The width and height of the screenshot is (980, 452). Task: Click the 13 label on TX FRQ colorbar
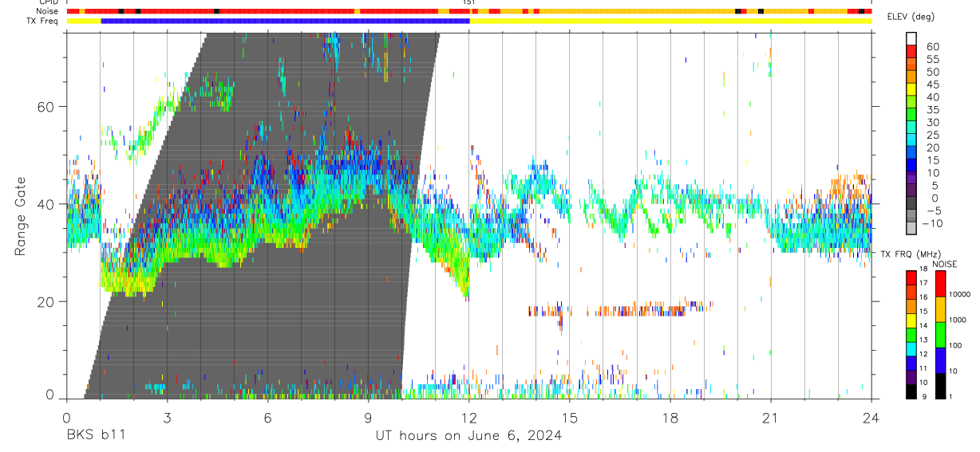point(923,340)
